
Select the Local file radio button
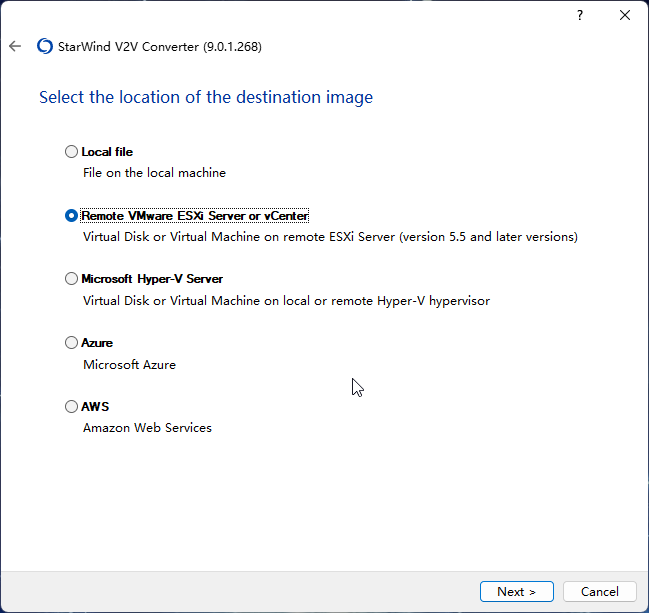(71, 151)
